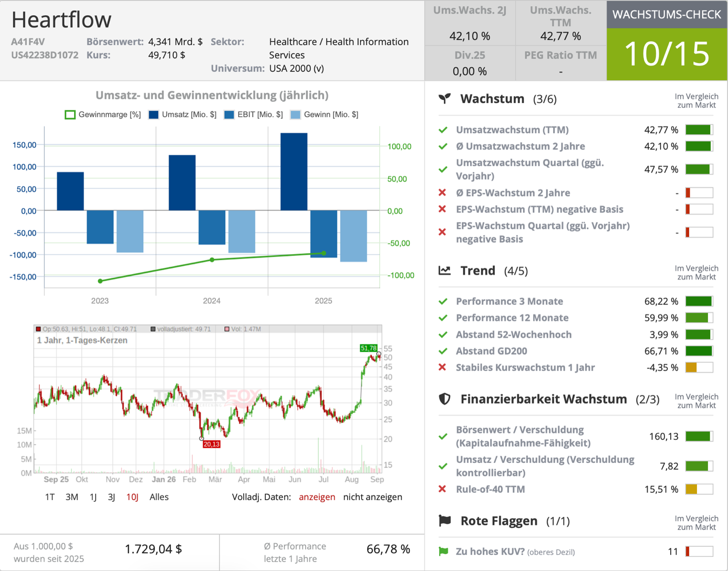This screenshot has width=728, height=571.
Task: Click the green 51,78 high price label
Action: (x=369, y=348)
